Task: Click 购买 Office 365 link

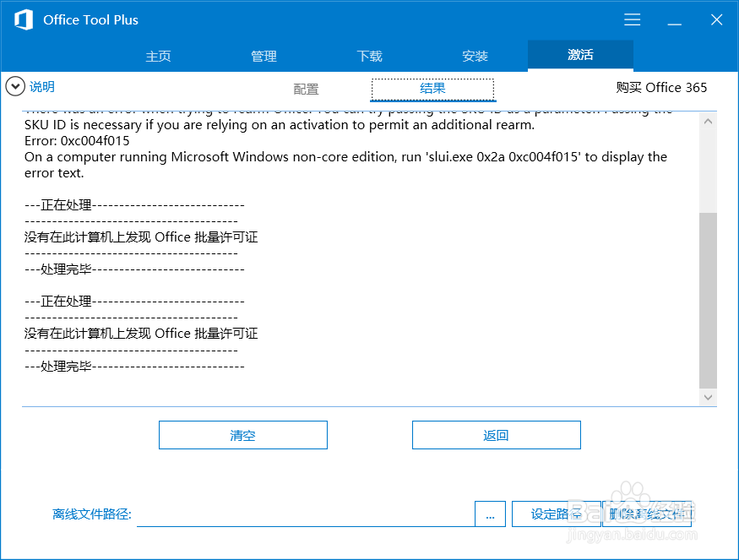Action: pyautogui.click(x=661, y=88)
